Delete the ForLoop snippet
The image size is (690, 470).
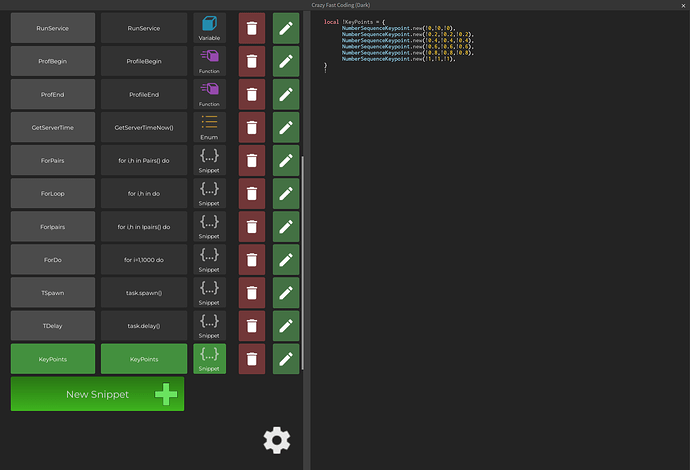(252, 193)
